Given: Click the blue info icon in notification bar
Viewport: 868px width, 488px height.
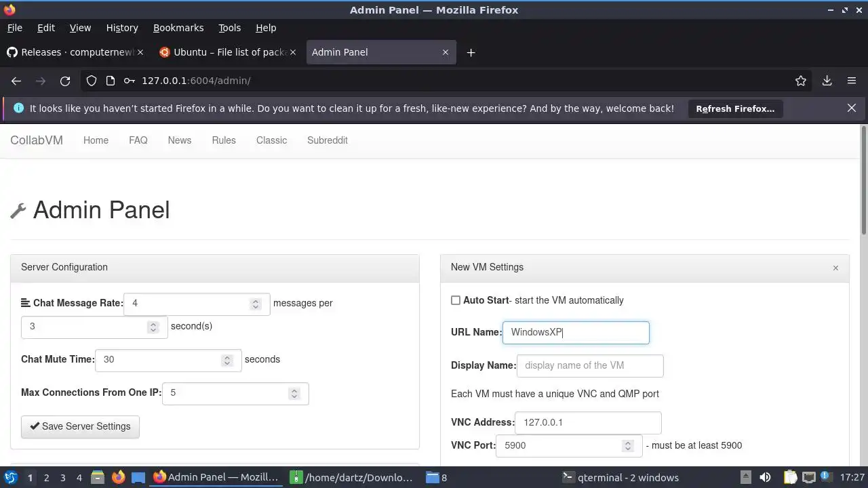Looking at the screenshot, I should click(x=18, y=108).
